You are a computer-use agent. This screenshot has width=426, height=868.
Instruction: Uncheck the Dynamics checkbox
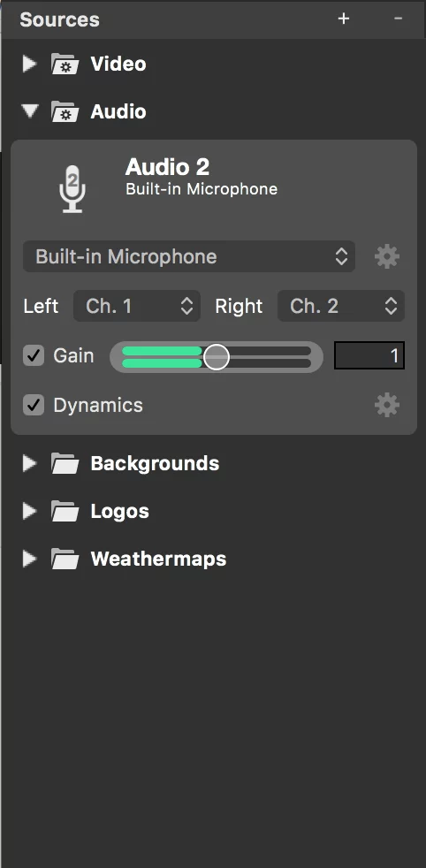(34, 405)
